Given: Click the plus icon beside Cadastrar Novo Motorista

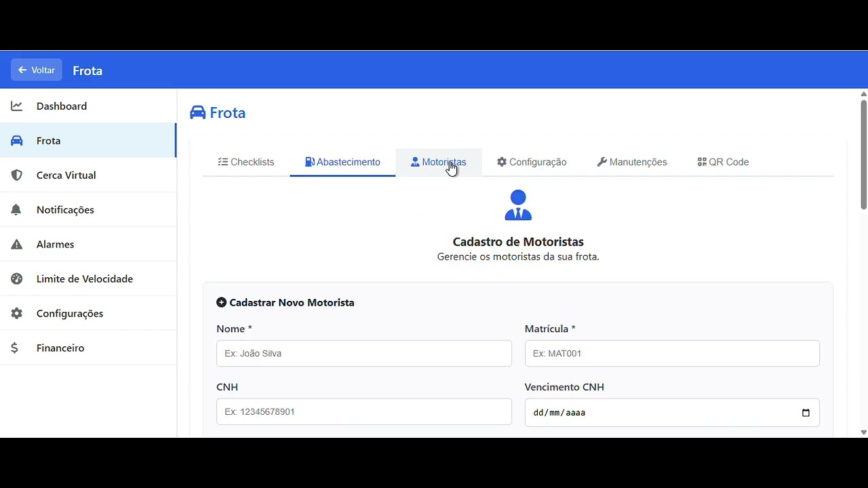Looking at the screenshot, I should pyautogui.click(x=221, y=302).
